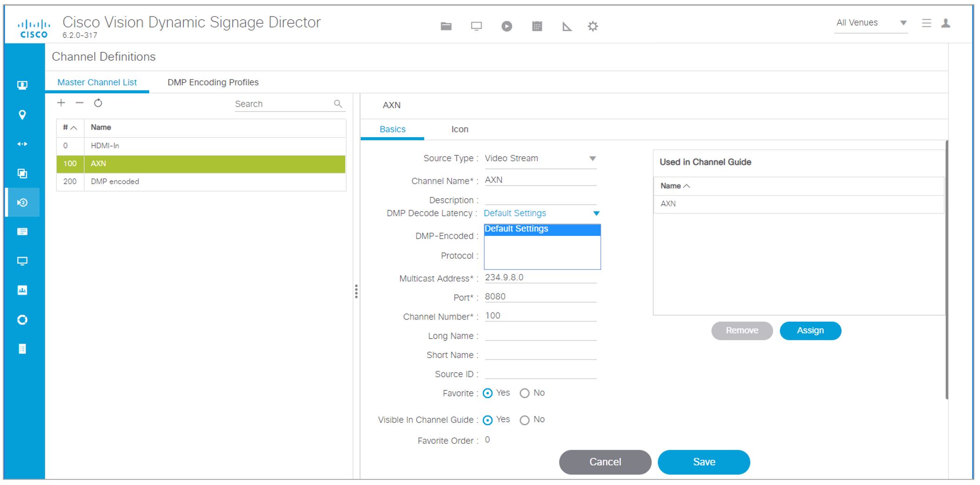
Task: Select the ring circle icon in the sidebar
Action: pyautogui.click(x=22, y=319)
